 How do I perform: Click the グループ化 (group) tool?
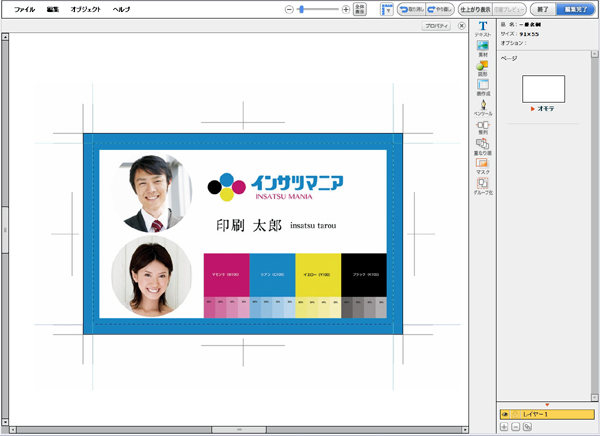[483, 186]
